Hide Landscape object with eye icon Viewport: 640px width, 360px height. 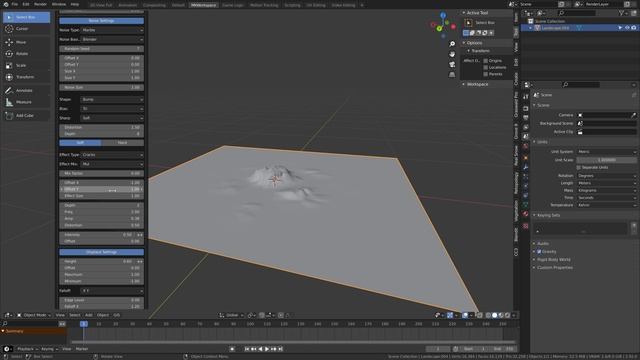[627, 28]
